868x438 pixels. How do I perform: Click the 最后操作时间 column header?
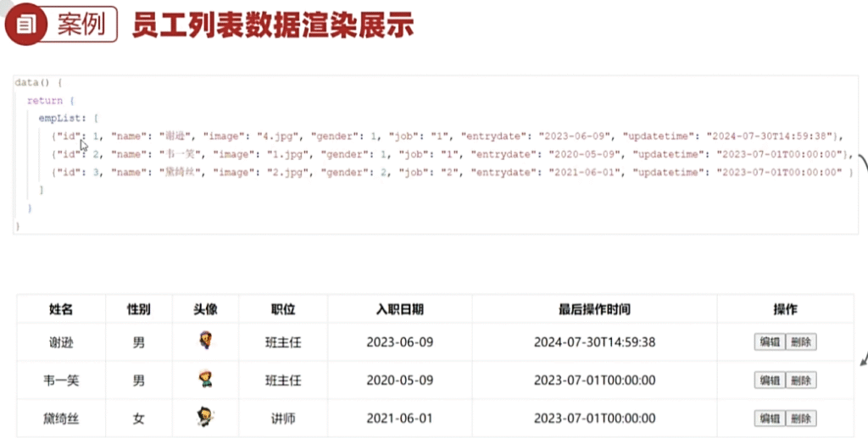pyautogui.click(x=594, y=309)
